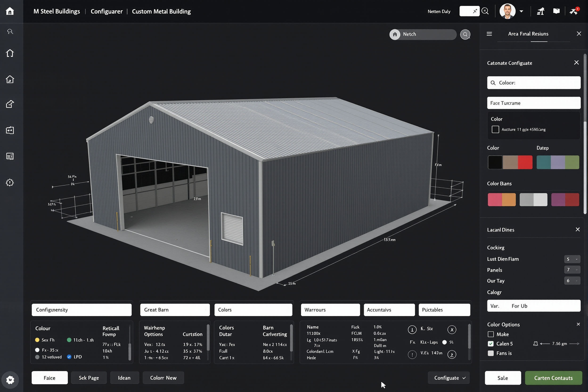Enable the Make checkbox under Color Options
Image resolution: width=588 pixels, height=392 pixels.
point(490,334)
